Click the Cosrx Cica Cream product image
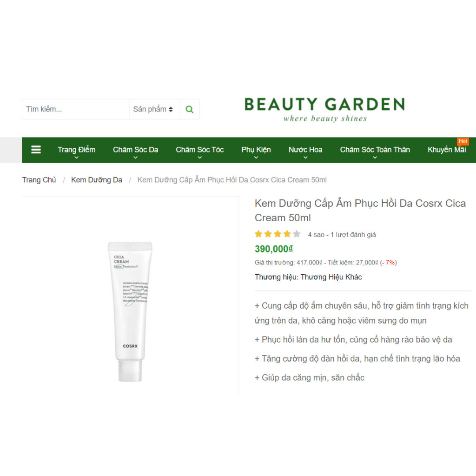476x476 pixels. pyautogui.click(x=130, y=311)
